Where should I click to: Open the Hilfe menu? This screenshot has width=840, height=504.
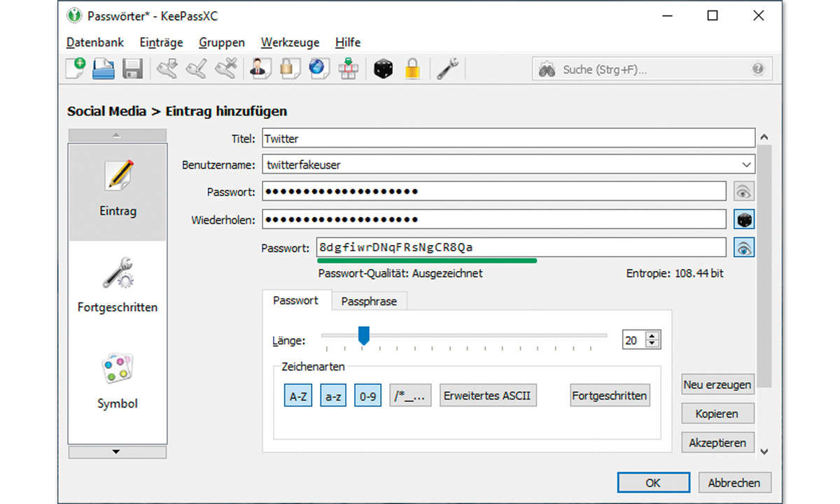(348, 42)
